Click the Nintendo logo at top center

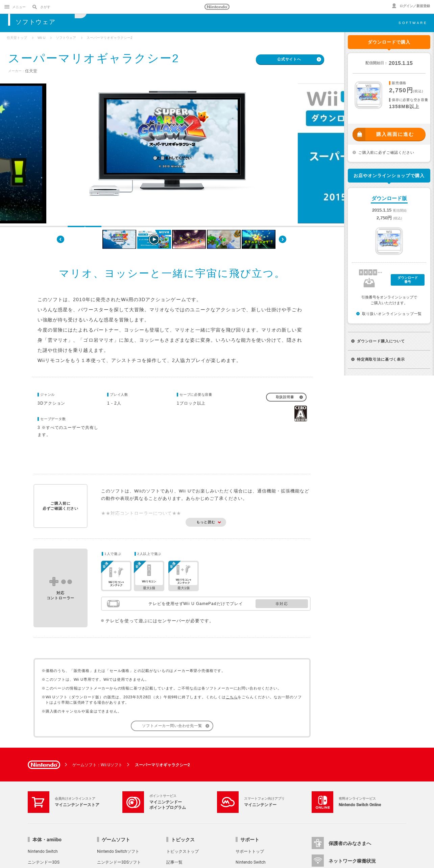217,7
